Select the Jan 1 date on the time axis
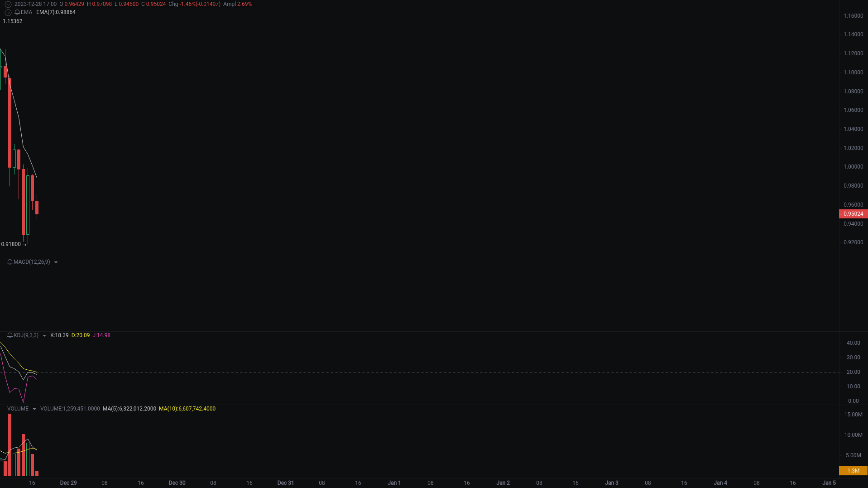Screen dimensions: 868x488 (394, 483)
